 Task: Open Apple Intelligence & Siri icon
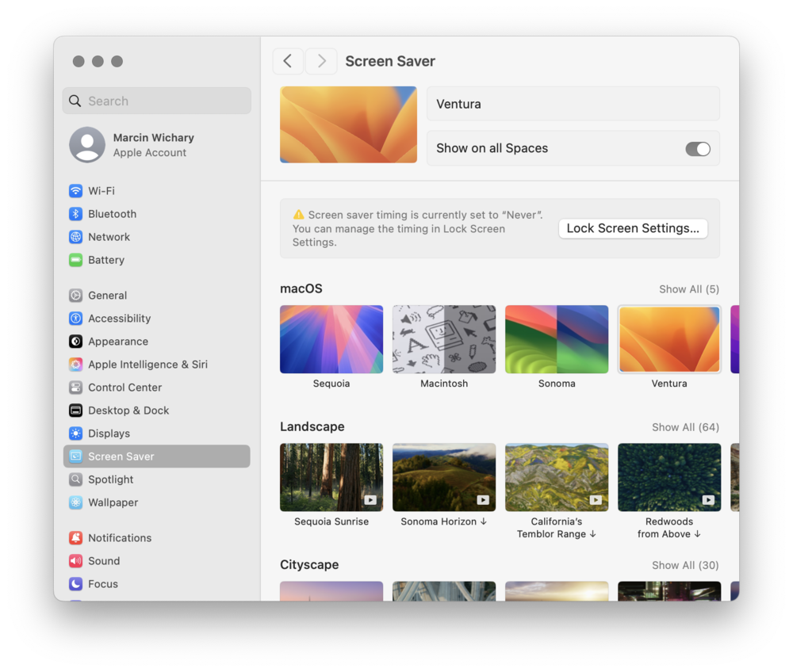point(75,365)
